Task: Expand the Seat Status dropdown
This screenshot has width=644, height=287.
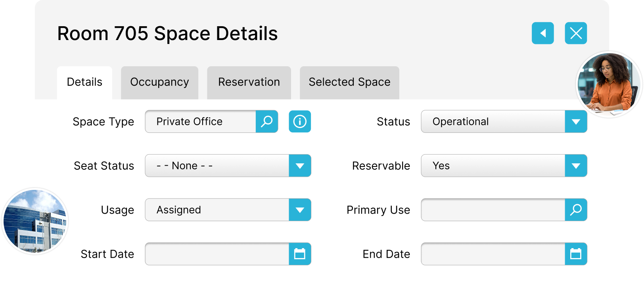Action: (x=300, y=166)
